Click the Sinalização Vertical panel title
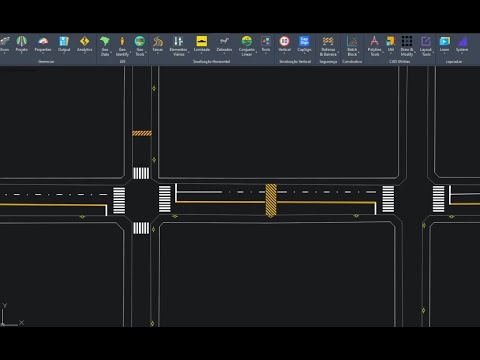The image size is (480, 360). (x=295, y=62)
